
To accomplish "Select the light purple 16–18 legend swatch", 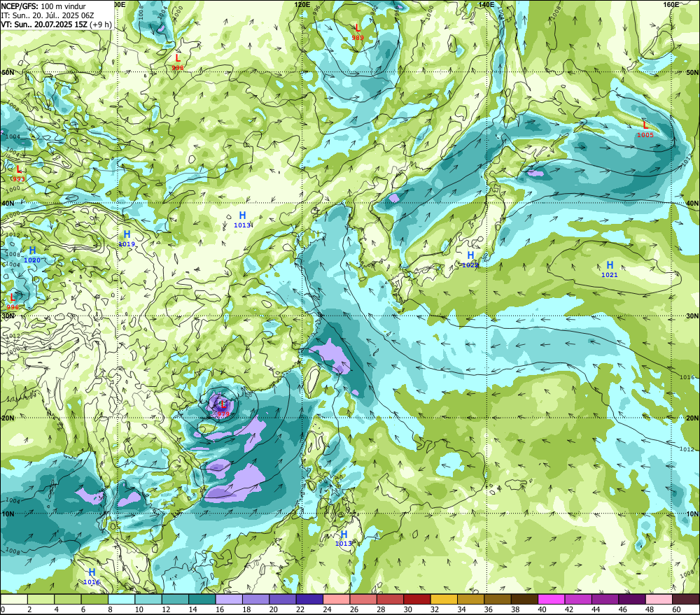I will (229, 599).
